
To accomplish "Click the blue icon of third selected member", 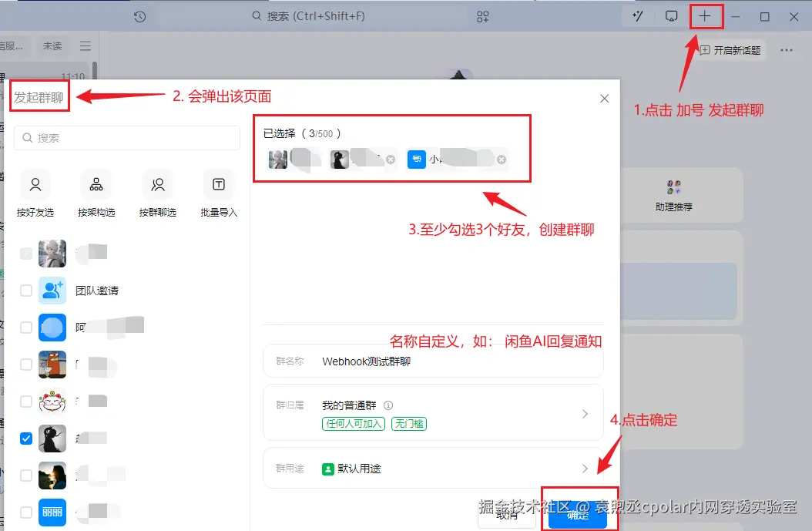I will pyautogui.click(x=416, y=160).
